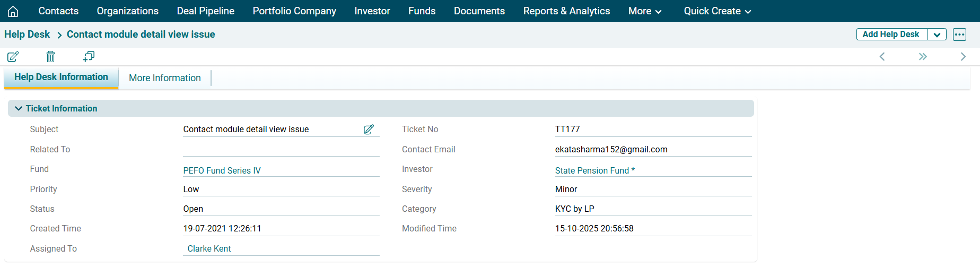Click the Help Desk breadcrumb

(27, 35)
